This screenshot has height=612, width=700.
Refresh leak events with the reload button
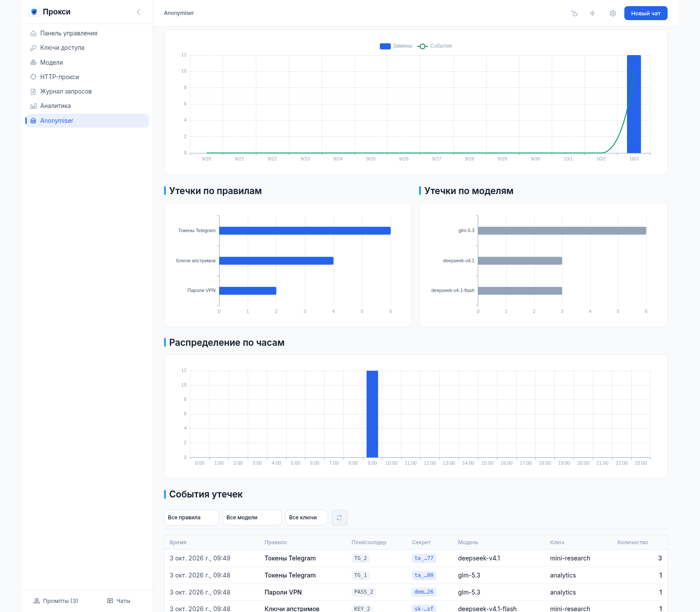point(339,518)
